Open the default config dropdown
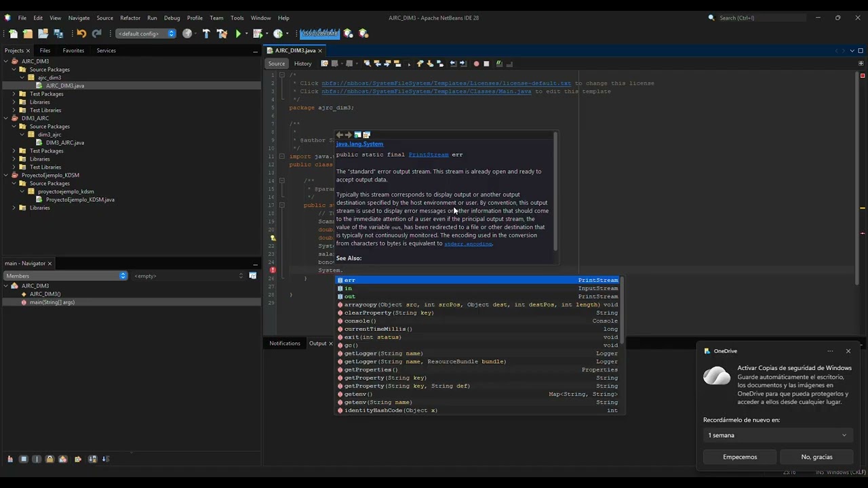The image size is (868, 488). click(x=146, y=33)
